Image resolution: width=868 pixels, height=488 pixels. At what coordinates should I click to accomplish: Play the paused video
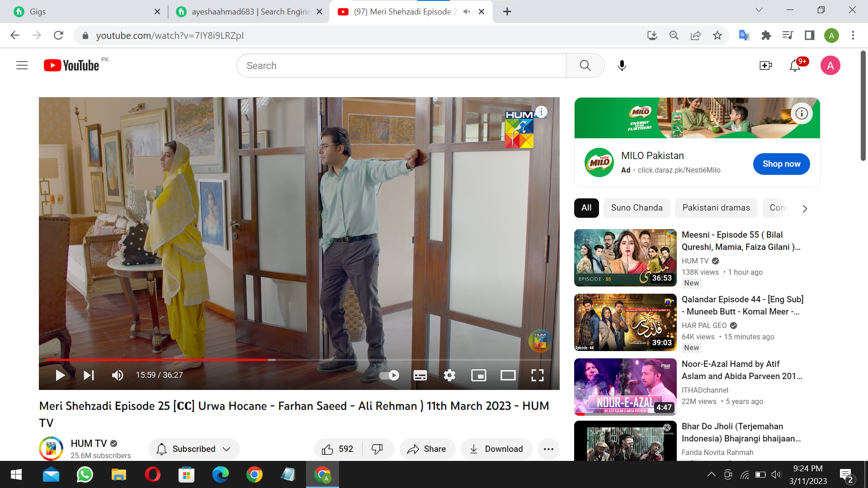[60, 375]
